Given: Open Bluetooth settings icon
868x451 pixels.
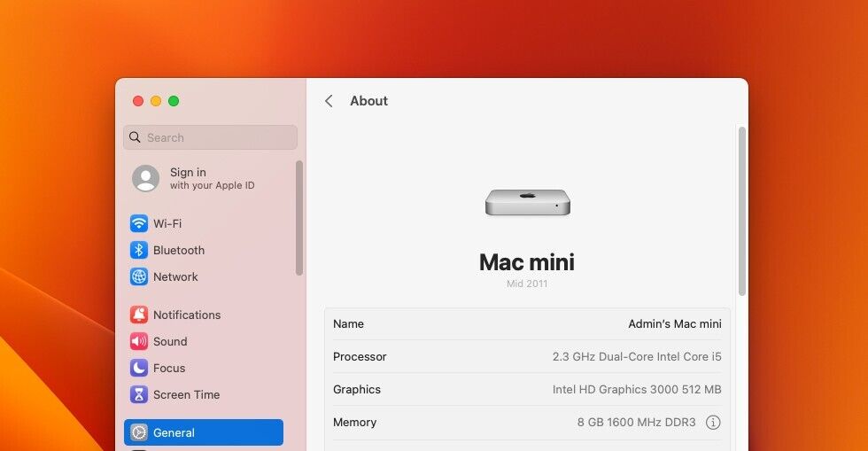Looking at the screenshot, I should (x=139, y=250).
